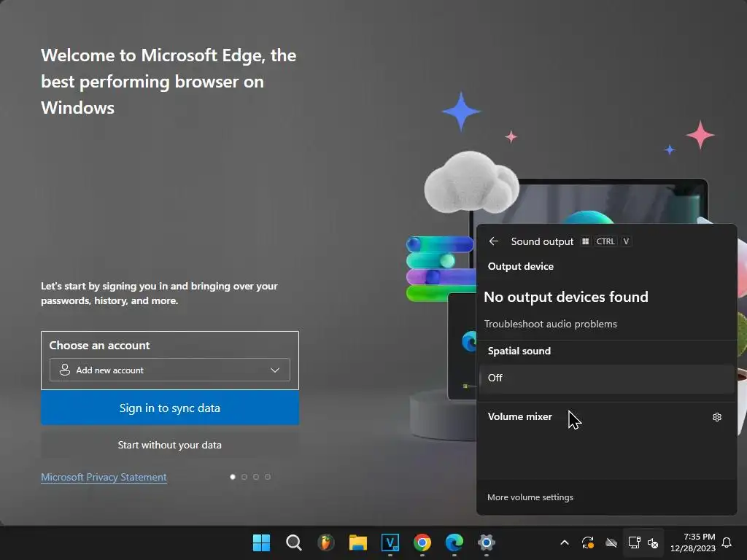Choose Start without your data
747x560 pixels.
pos(169,445)
